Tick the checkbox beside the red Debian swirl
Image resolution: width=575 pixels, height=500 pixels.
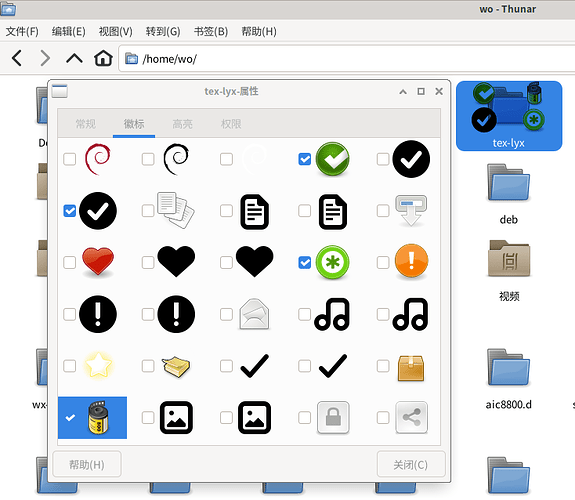69,159
